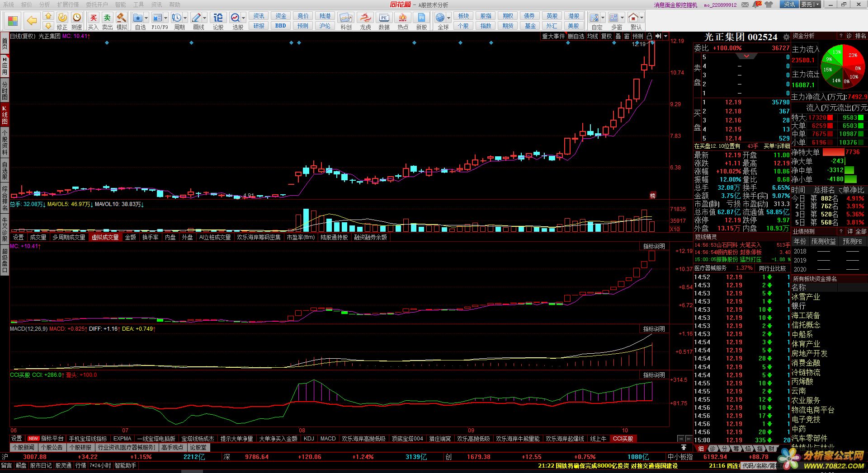Click the yellow back arrow icon
Screen dimensions: 868x473
point(32,21)
